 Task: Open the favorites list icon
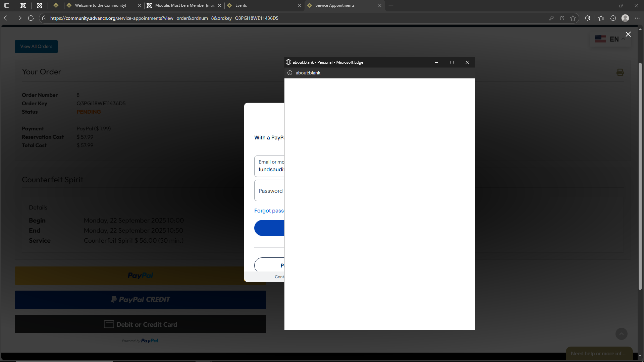601,18
